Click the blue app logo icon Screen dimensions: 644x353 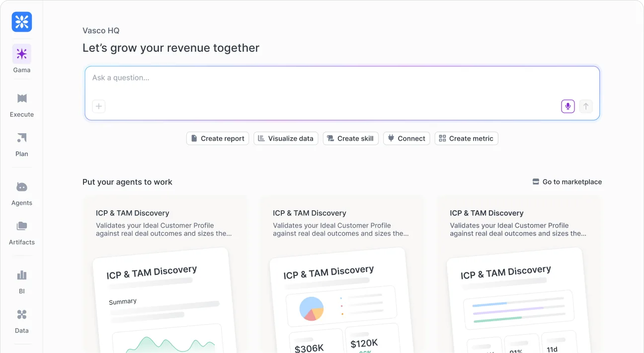click(x=22, y=22)
